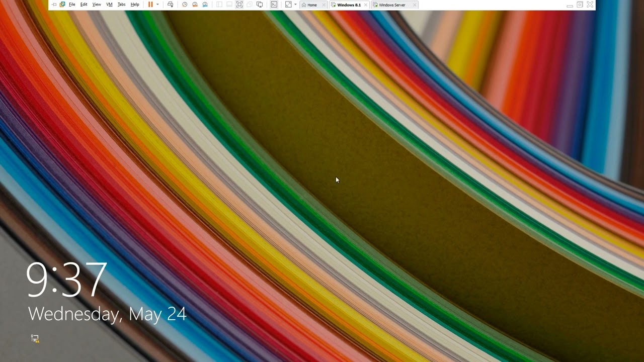
Task: Toggle the thumbnail bar icon
Action: click(x=229, y=5)
